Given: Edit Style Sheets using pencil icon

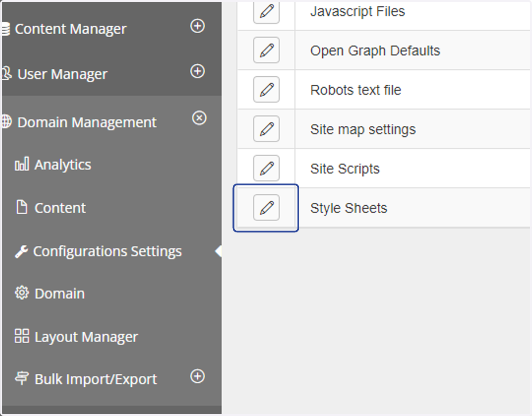Looking at the screenshot, I should click(x=266, y=208).
